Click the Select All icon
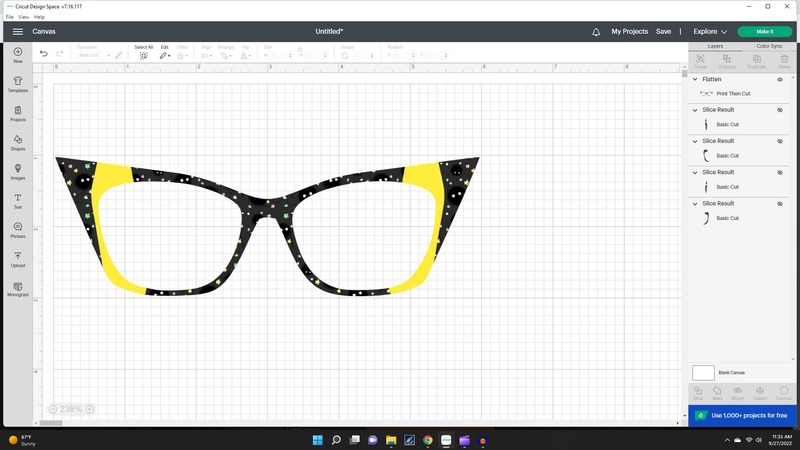Screen dimensions: 800x450 [143, 56]
